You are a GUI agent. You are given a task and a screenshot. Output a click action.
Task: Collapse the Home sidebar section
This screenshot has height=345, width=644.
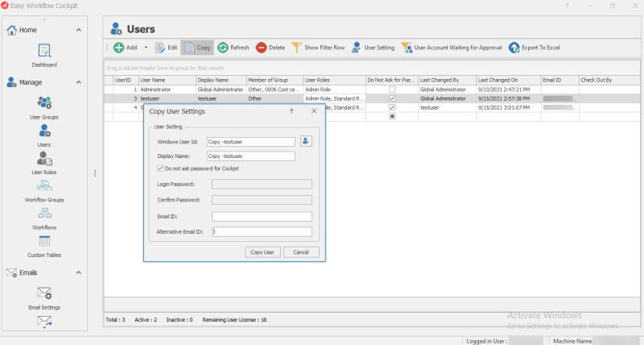tap(78, 30)
